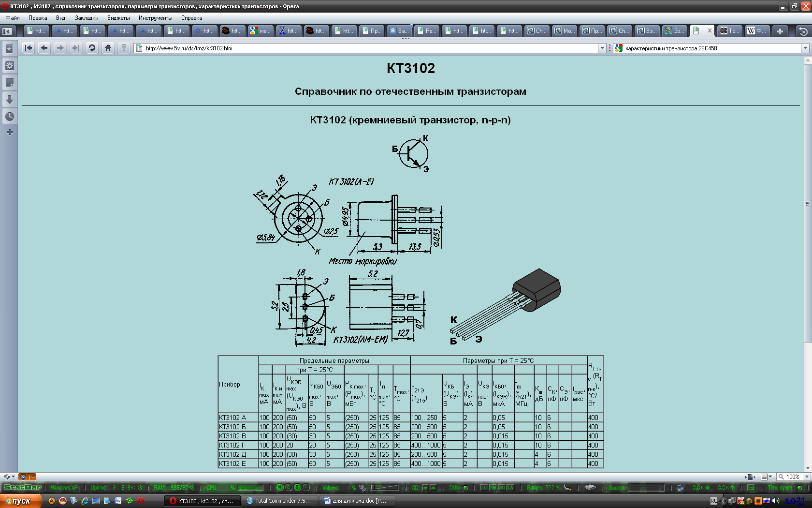Click the Rewind navigation button
The width and height of the screenshot is (812, 508).
pos(29,48)
